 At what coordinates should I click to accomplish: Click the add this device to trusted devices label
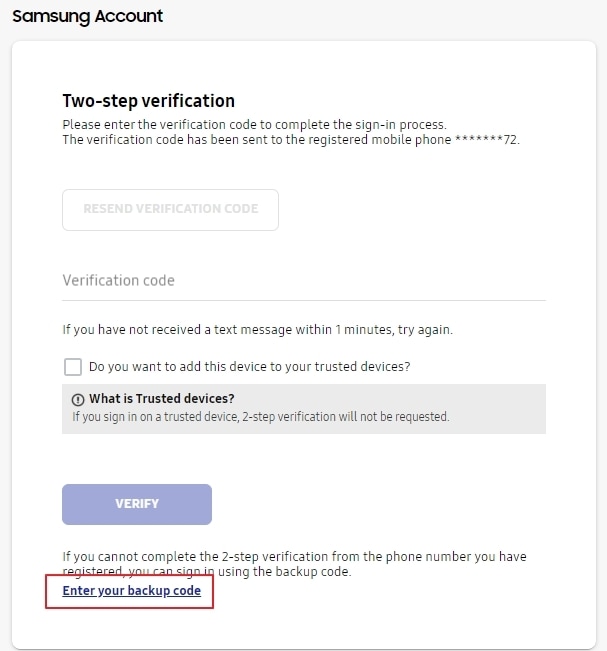tap(250, 367)
